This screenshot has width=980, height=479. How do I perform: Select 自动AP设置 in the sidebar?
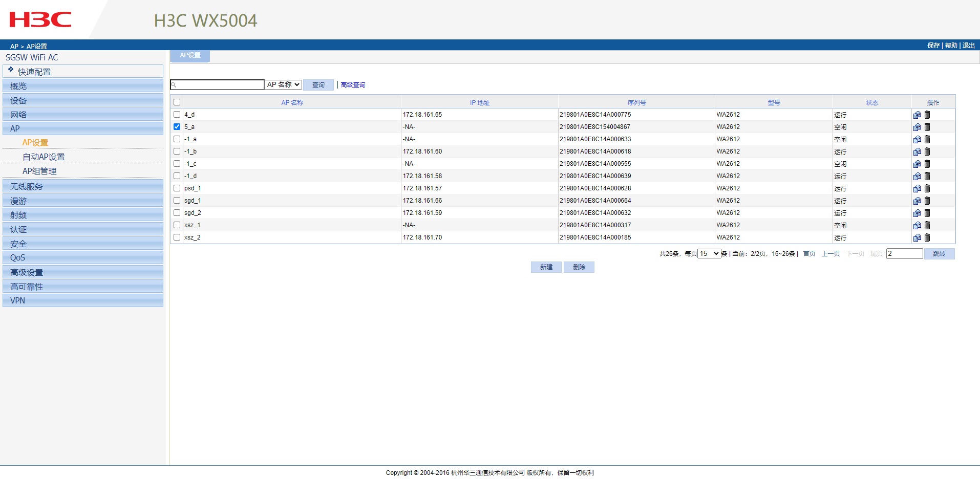(x=44, y=157)
